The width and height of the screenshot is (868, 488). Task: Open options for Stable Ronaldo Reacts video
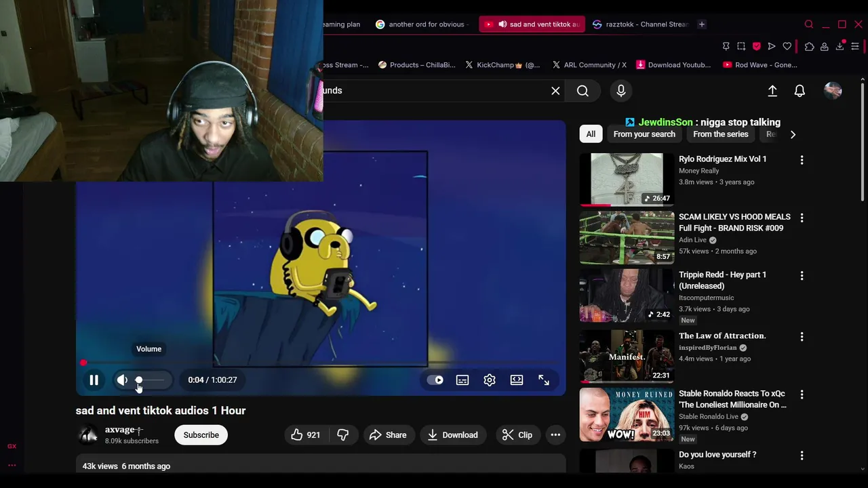[x=802, y=394]
